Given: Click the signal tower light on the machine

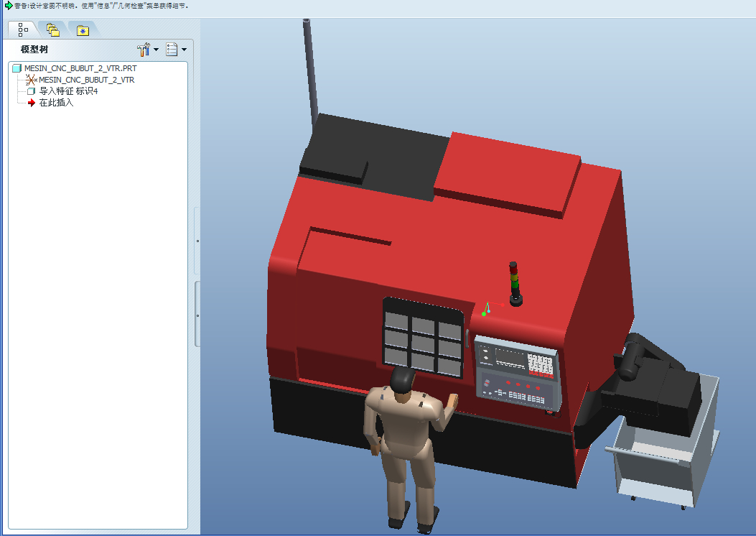Looking at the screenshot, I should click(515, 284).
